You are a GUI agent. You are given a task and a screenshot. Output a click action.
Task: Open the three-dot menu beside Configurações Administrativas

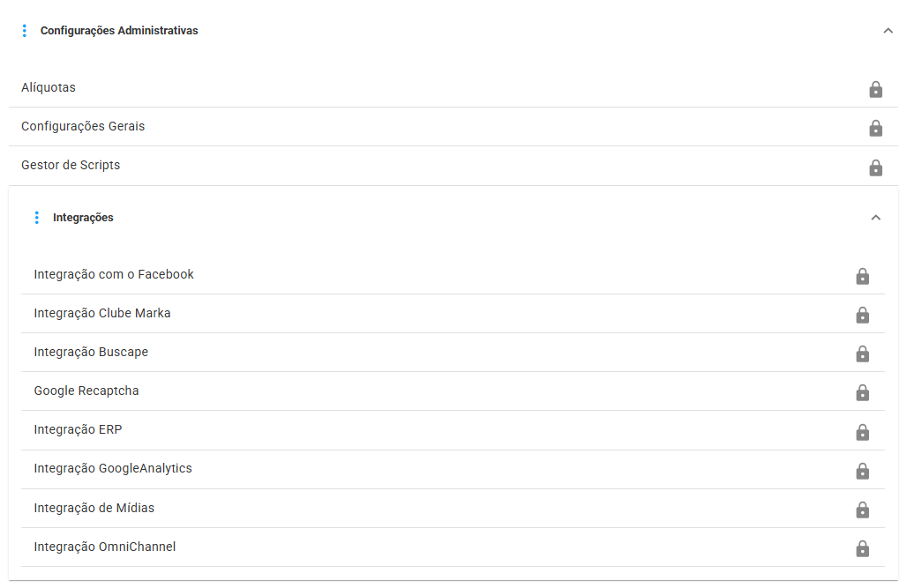25,31
